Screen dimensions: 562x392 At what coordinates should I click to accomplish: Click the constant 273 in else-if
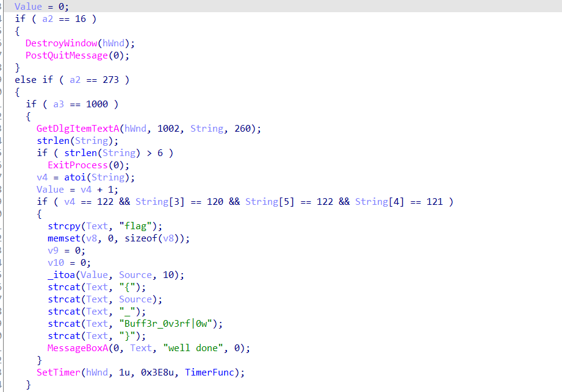(x=110, y=80)
